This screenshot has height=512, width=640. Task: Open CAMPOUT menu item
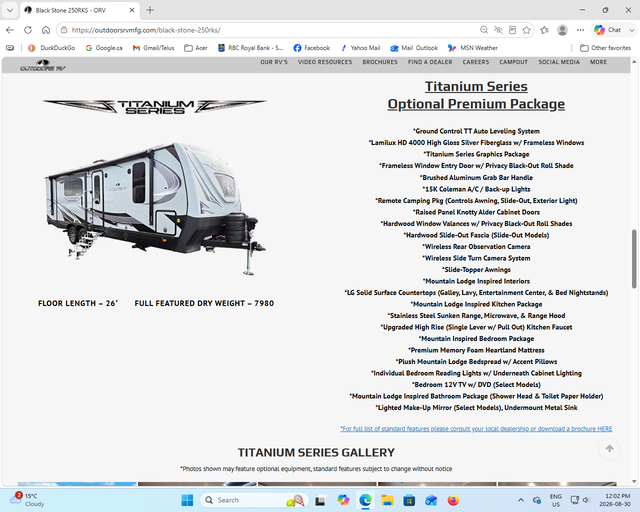[514, 62]
